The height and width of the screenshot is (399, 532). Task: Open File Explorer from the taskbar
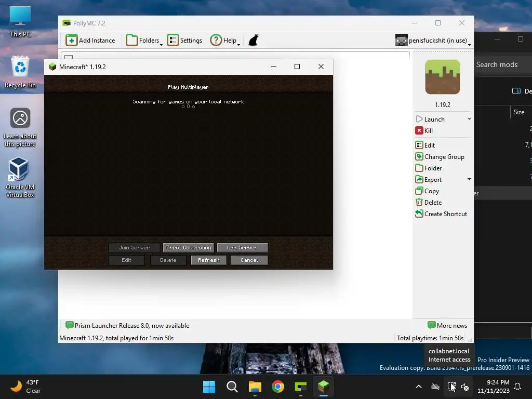click(255, 387)
